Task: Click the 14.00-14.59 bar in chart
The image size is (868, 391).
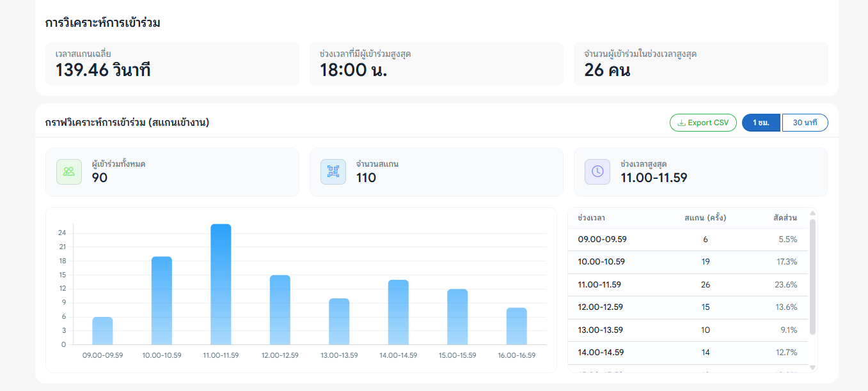Action: pyautogui.click(x=398, y=312)
